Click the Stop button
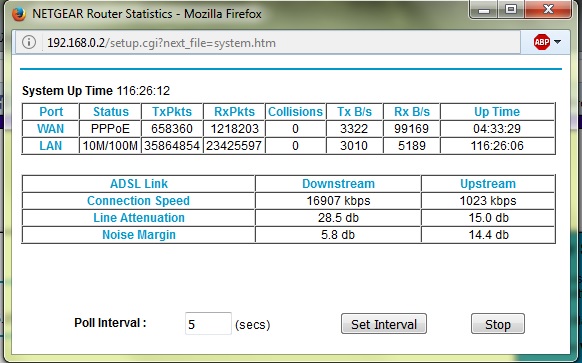 pyautogui.click(x=498, y=324)
